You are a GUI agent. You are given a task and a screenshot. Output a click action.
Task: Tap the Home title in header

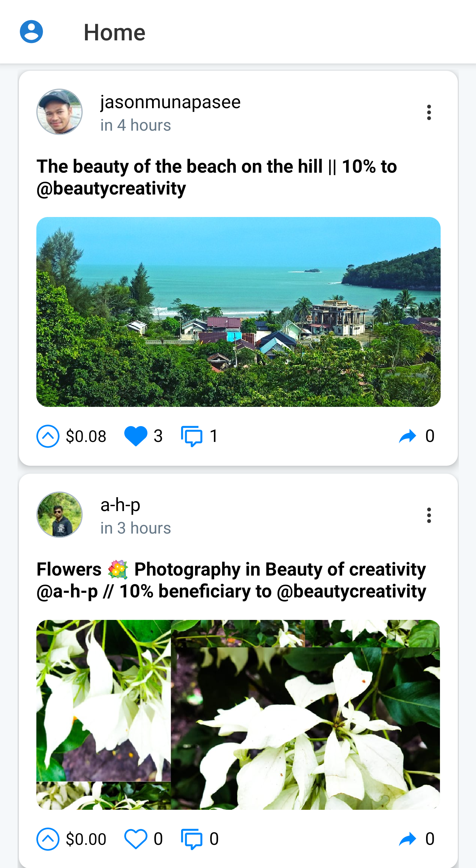(114, 32)
